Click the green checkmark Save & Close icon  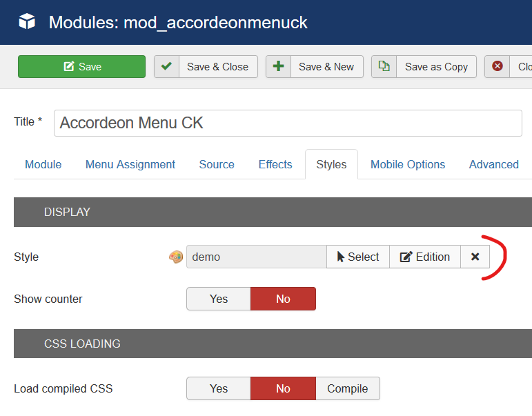166,66
